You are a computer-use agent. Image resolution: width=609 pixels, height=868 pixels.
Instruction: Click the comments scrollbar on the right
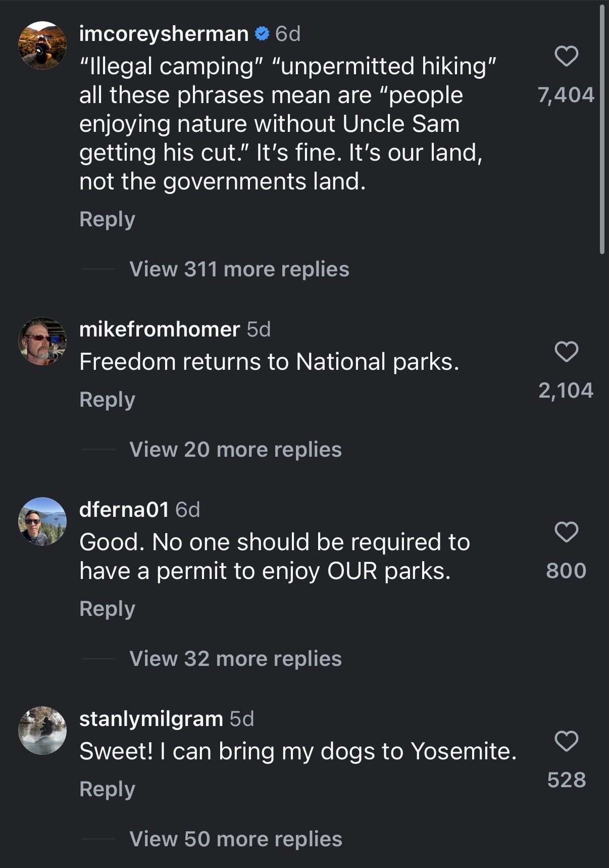point(601,129)
